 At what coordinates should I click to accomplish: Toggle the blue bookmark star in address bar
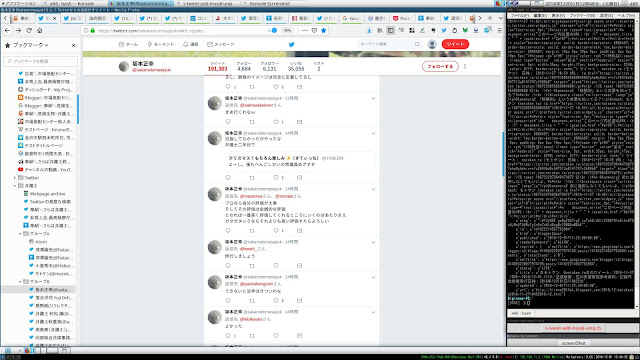coord(324,31)
